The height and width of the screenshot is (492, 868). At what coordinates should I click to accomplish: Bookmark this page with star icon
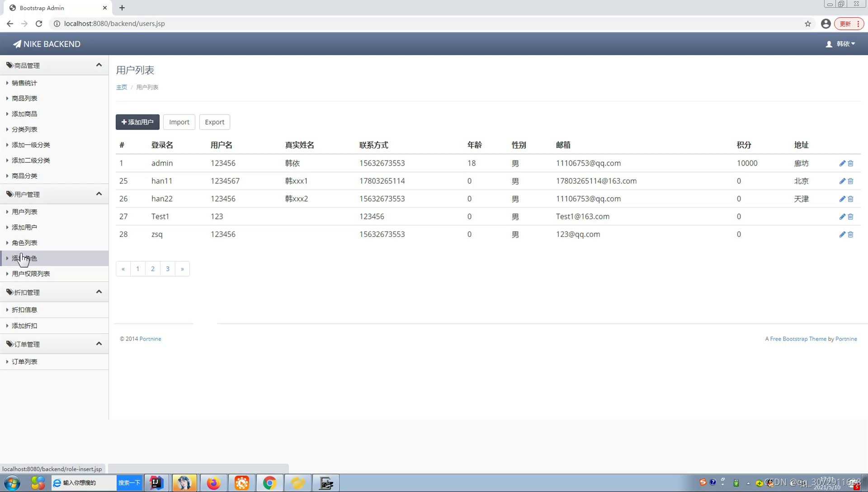coord(808,24)
